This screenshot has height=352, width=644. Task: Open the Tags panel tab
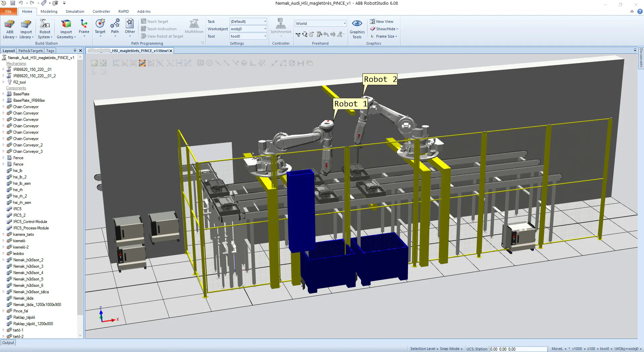[x=50, y=51]
